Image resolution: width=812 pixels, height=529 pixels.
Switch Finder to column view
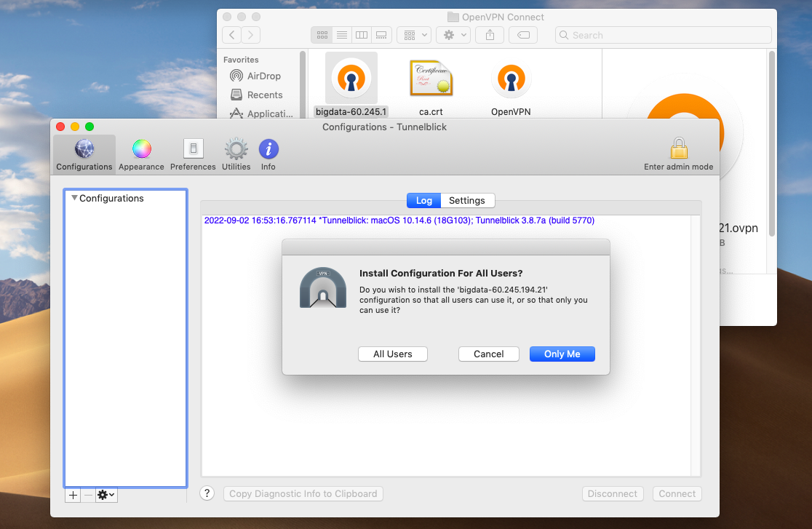[x=362, y=35]
